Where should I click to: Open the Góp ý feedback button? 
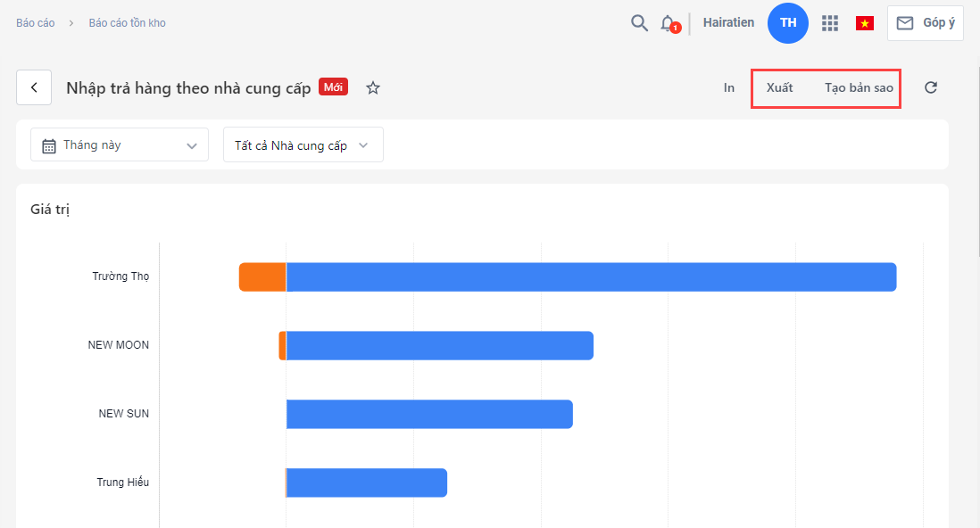pyautogui.click(x=926, y=23)
